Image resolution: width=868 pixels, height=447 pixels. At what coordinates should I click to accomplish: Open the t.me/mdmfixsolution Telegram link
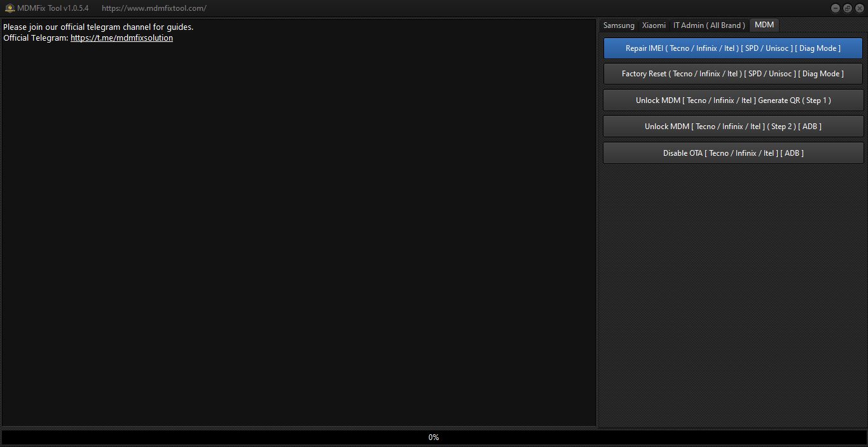[x=121, y=38]
